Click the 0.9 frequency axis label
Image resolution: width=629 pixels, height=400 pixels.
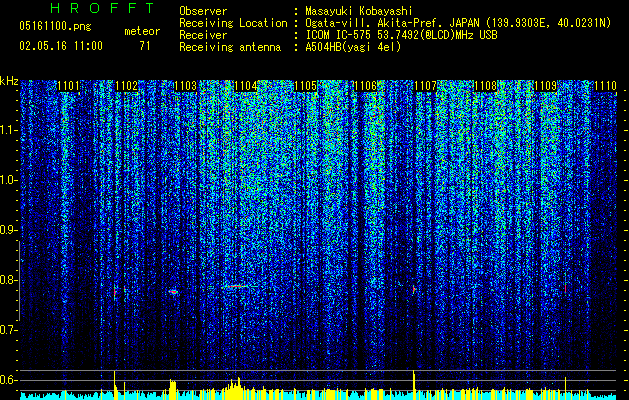pyautogui.click(x=9, y=230)
